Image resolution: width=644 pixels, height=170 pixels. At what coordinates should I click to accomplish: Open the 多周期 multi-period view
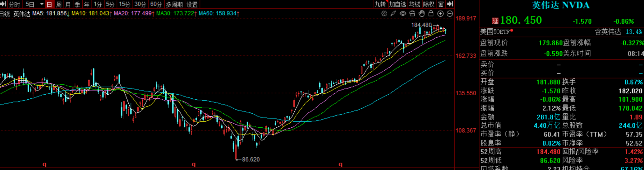174,4
